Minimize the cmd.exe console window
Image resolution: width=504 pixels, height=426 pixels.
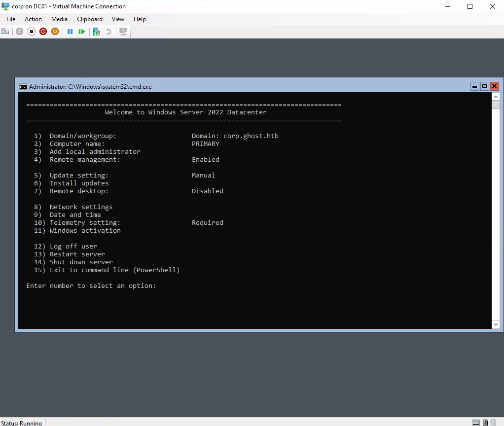[x=475, y=86]
